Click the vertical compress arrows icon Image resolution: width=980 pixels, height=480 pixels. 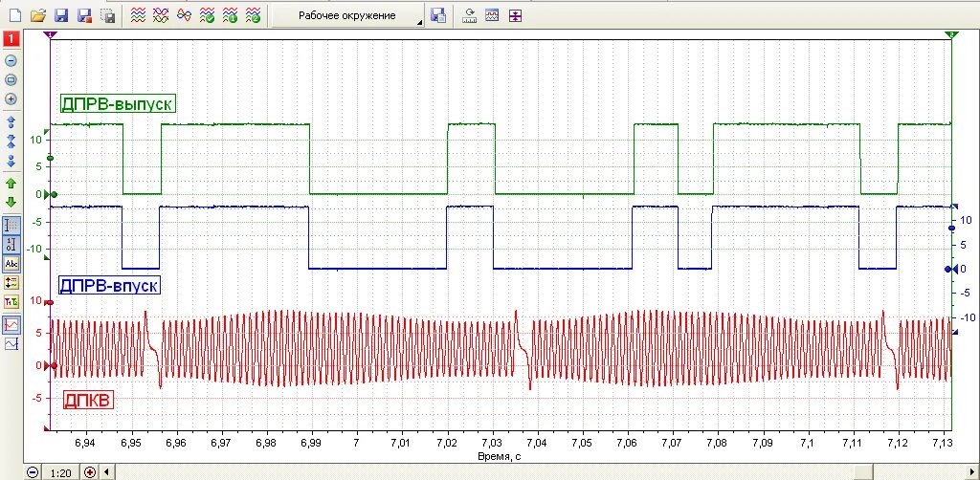coord(514,16)
